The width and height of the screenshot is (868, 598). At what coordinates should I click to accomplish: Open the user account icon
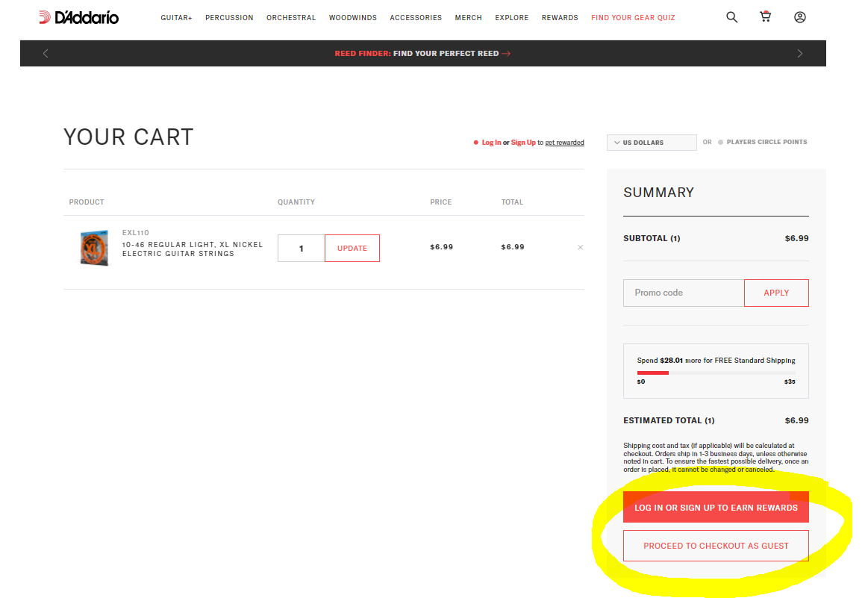point(800,17)
